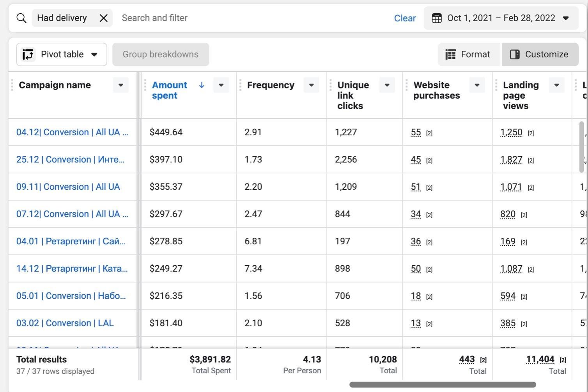Click the Had delivery filter label

point(62,18)
